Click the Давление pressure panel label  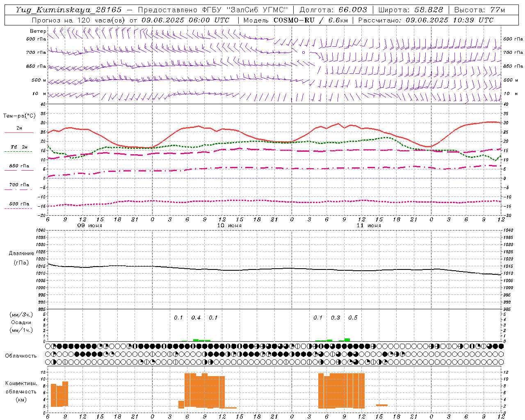coord(21,253)
